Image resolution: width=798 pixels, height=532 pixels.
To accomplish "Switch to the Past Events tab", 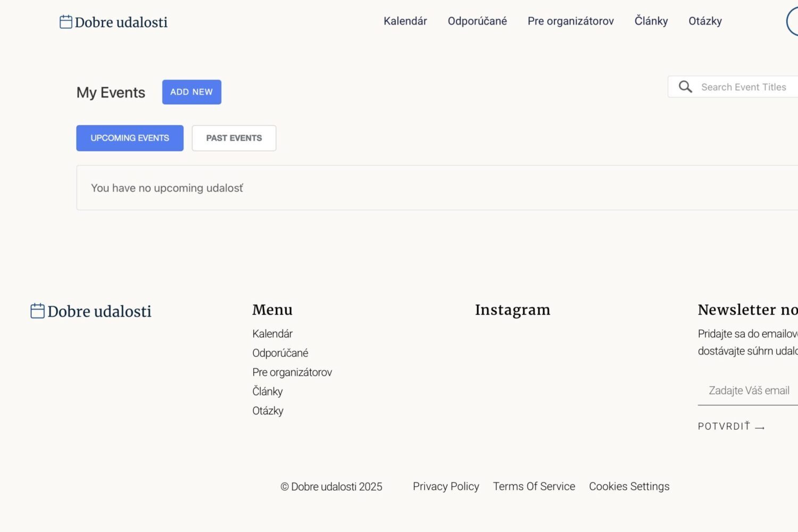I will click(234, 138).
